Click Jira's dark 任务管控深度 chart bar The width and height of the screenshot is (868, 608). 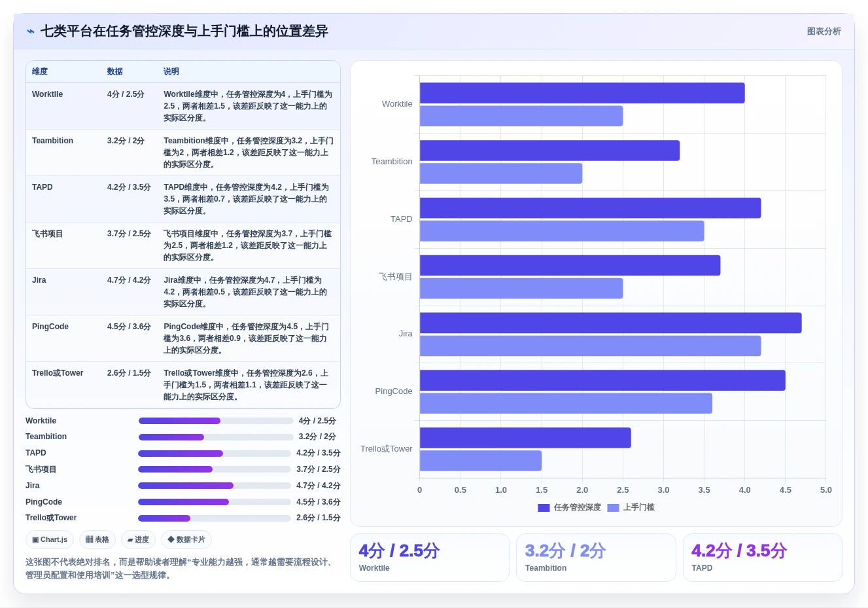pyautogui.click(x=610, y=323)
